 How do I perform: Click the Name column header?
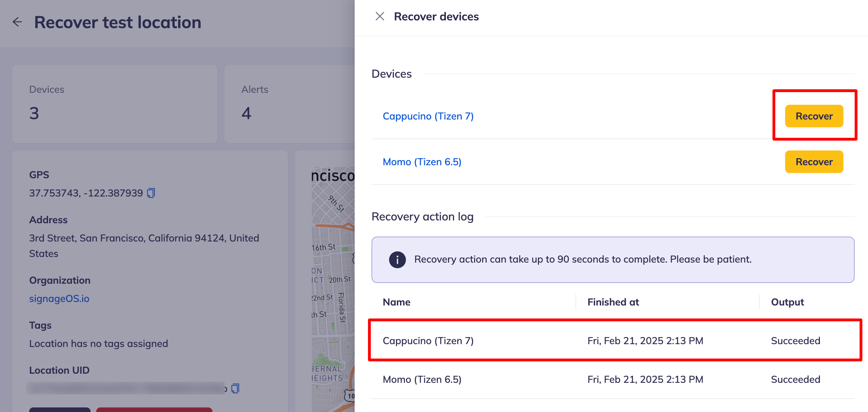pyautogui.click(x=396, y=302)
